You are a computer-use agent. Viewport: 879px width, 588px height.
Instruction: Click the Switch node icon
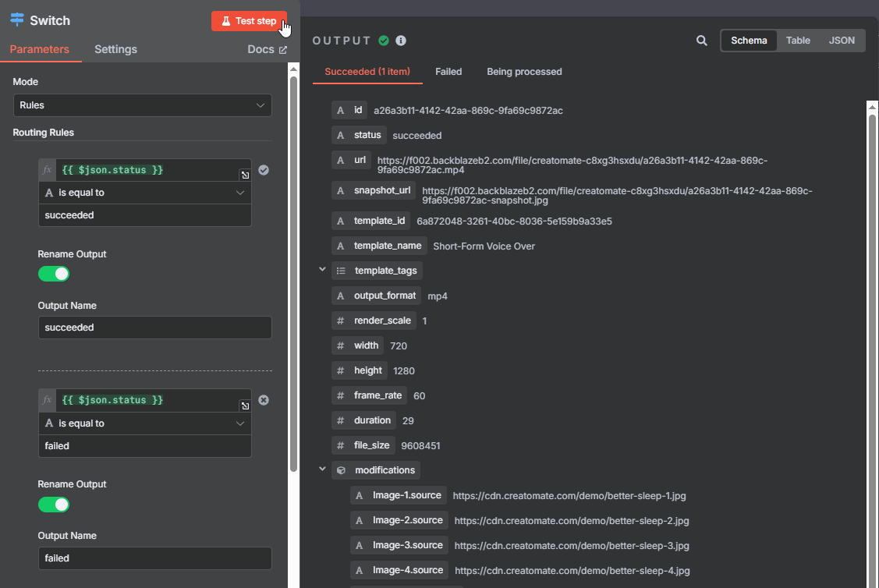[17, 20]
